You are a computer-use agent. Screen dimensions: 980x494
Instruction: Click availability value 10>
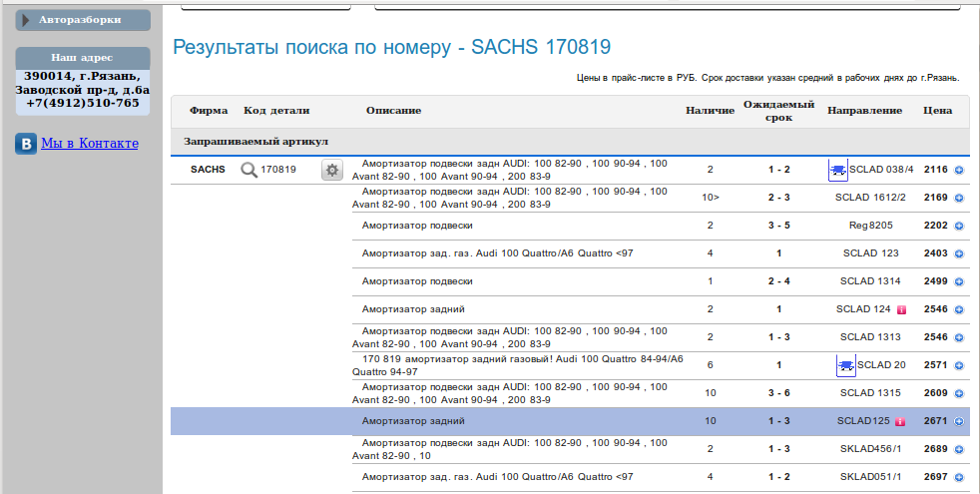point(710,198)
